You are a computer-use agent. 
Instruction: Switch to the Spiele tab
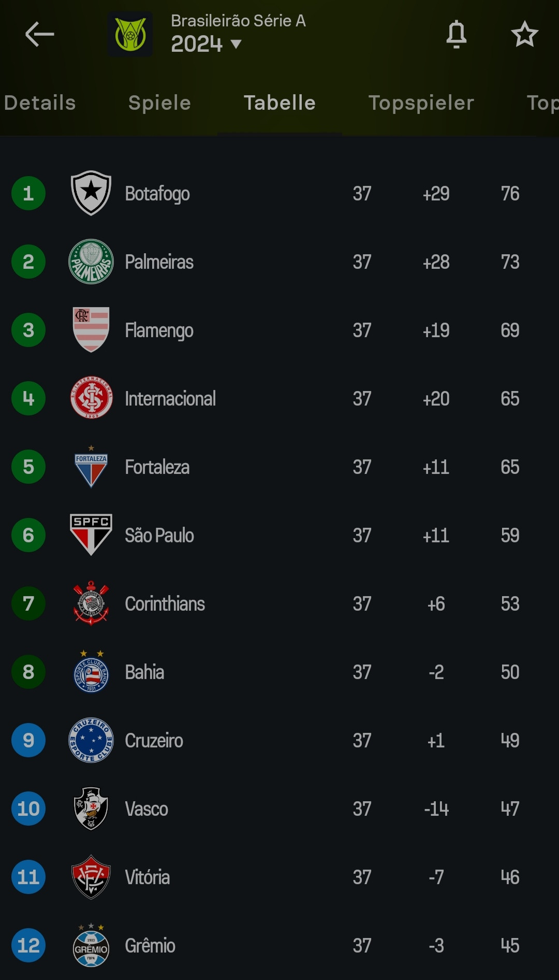coord(159,103)
